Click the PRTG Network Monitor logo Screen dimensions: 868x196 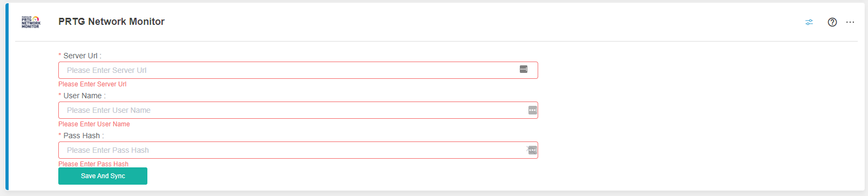click(x=31, y=22)
